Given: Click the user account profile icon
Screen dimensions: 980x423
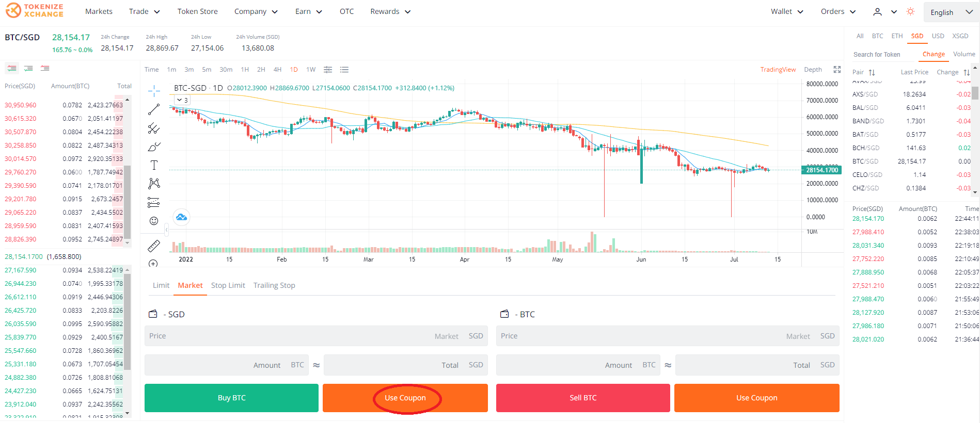Looking at the screenshot, I should coord(877,11).
